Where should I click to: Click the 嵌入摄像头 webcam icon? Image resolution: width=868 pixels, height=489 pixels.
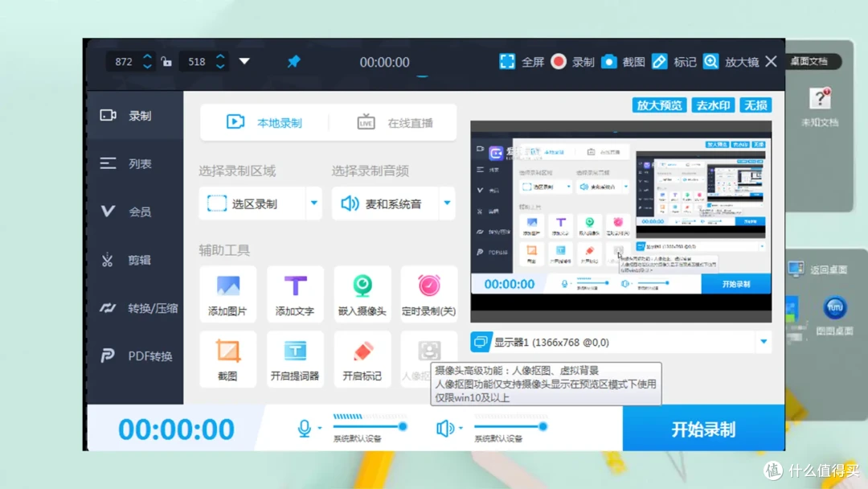pyautogui.click(x=362, y=286)
